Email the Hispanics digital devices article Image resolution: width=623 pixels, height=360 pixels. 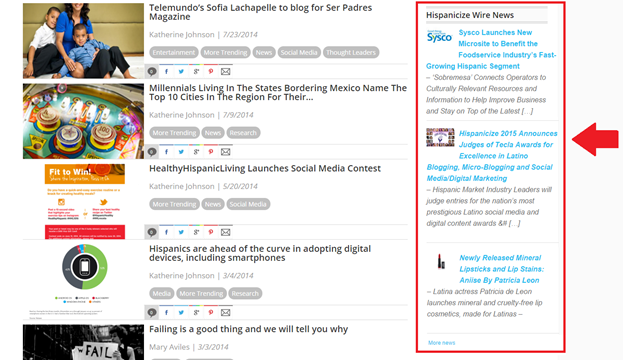[225, 312]
